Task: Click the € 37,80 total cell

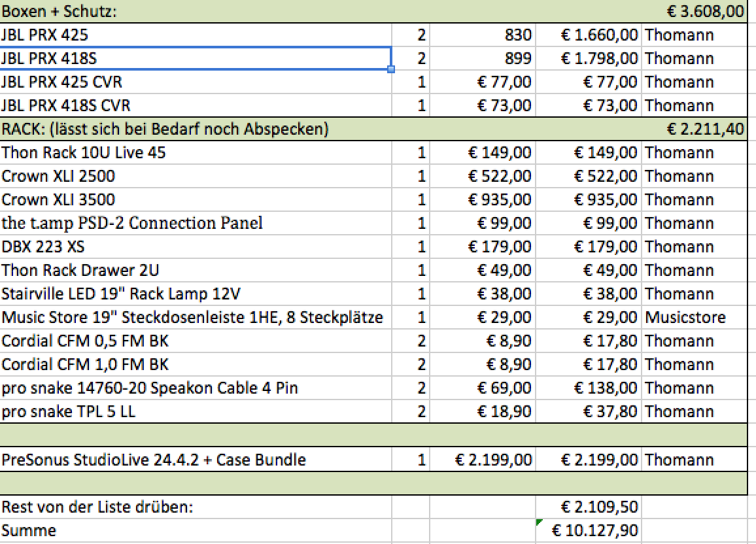Action: tap(588, 411)
